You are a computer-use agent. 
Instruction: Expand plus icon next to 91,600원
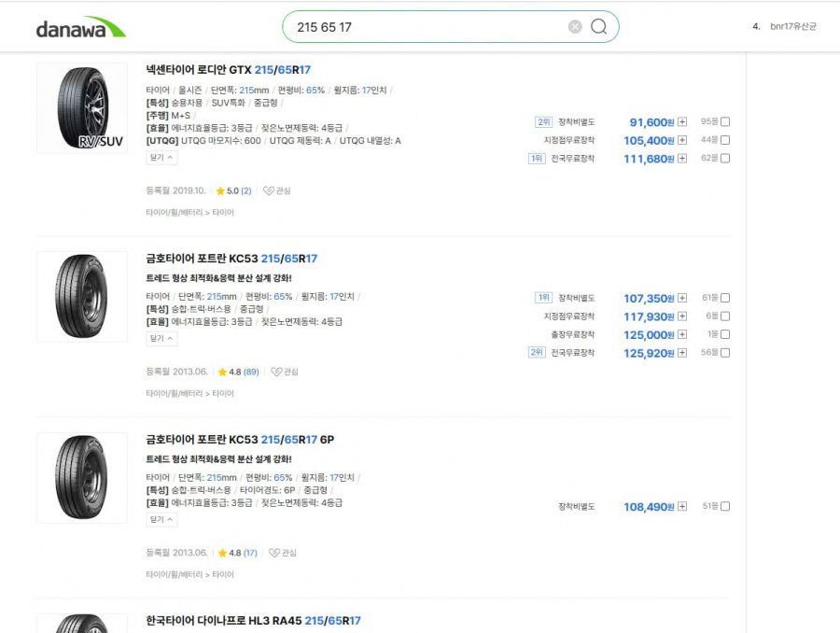[682, 122]
